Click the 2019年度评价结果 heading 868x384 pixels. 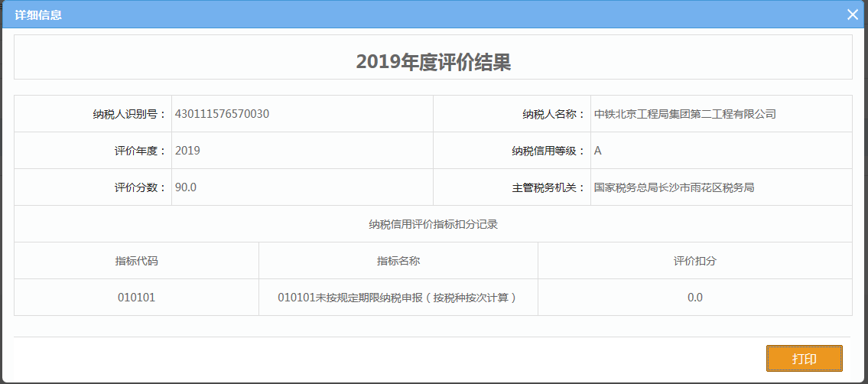(x=434, y=62)
